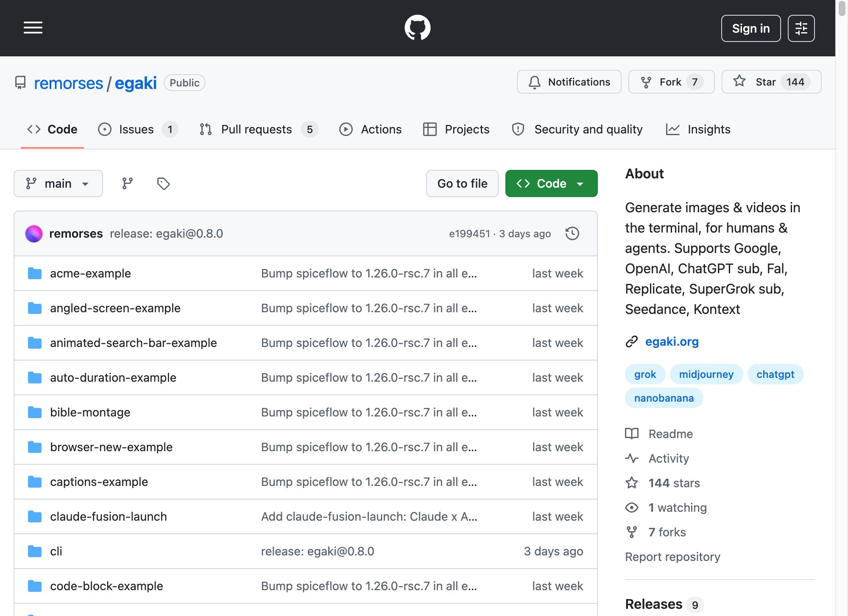848x616 pixels.
Task: Click the GitHub Octocat logo
Action: coord(417,28)
